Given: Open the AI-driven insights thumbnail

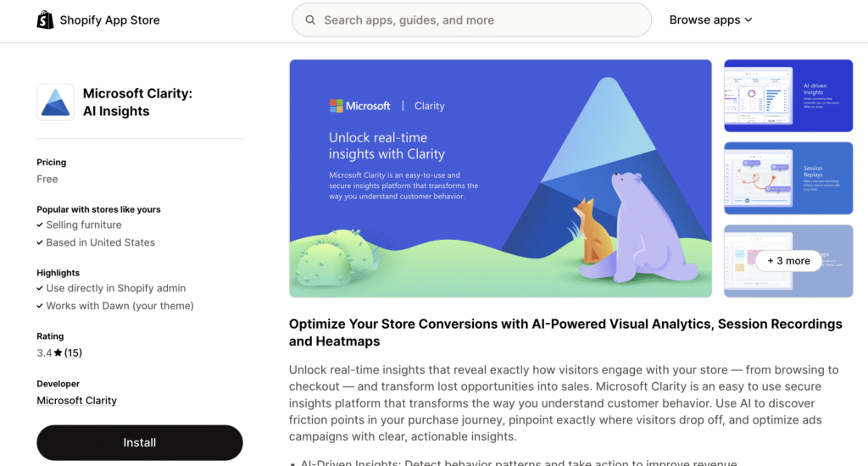Looking at the screenshot, I should (x=788, y=96).
